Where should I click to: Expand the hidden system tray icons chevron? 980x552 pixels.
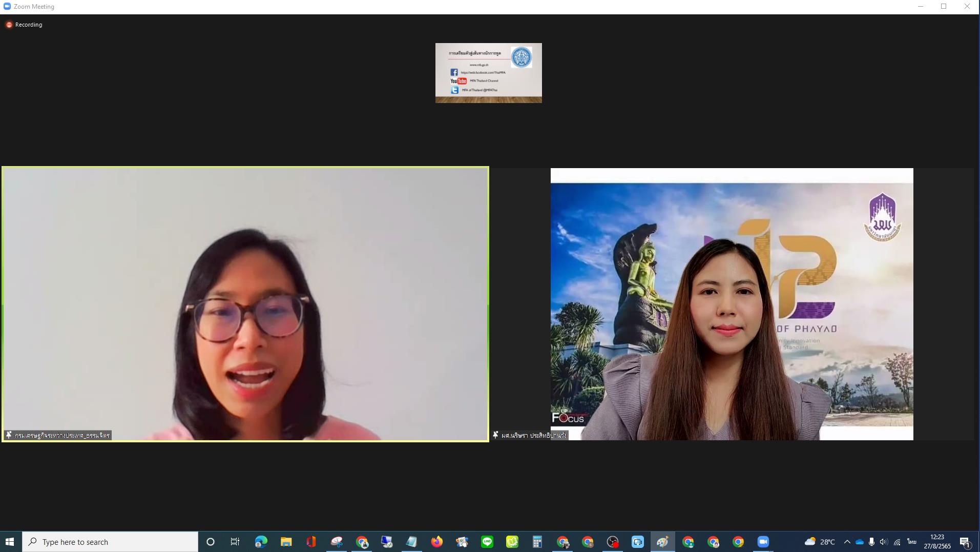(847, 542)
